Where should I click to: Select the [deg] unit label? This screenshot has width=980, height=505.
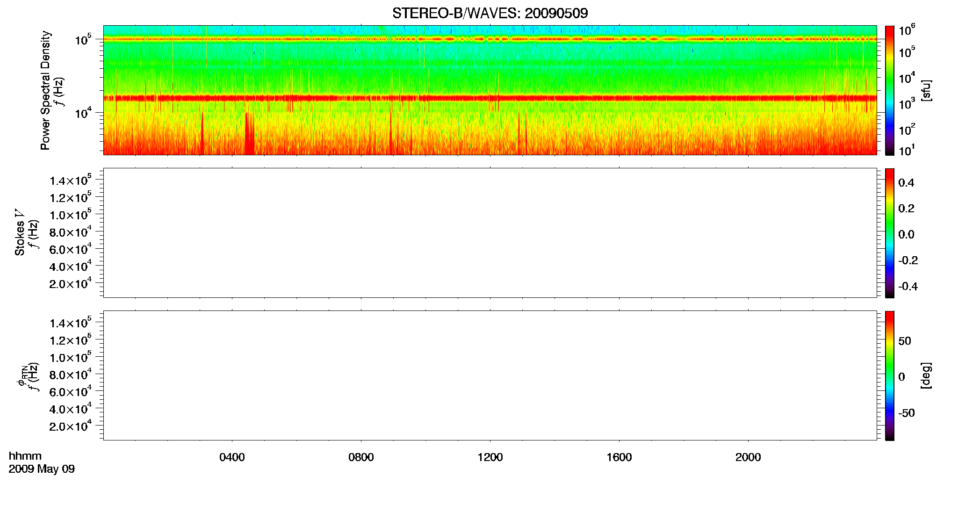pyautogui.click(x=926, y=375)
